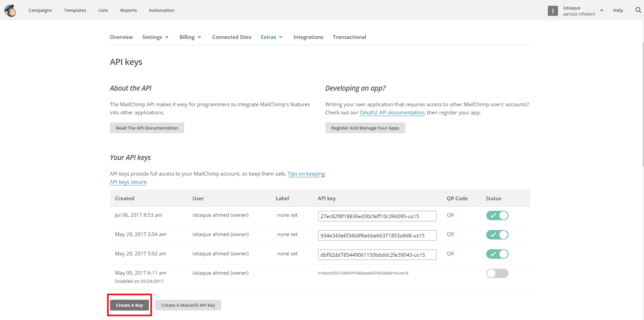Expand the Settings dropdown
The image size is (644, 320).
[x=155, y=37]
